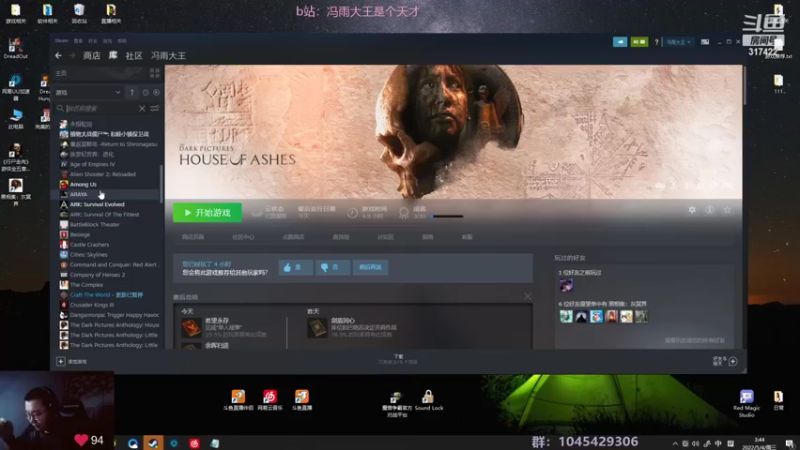The image size is (800, 450).
Task: Open Steam help question mark
Action: click(x=657, y=42)
